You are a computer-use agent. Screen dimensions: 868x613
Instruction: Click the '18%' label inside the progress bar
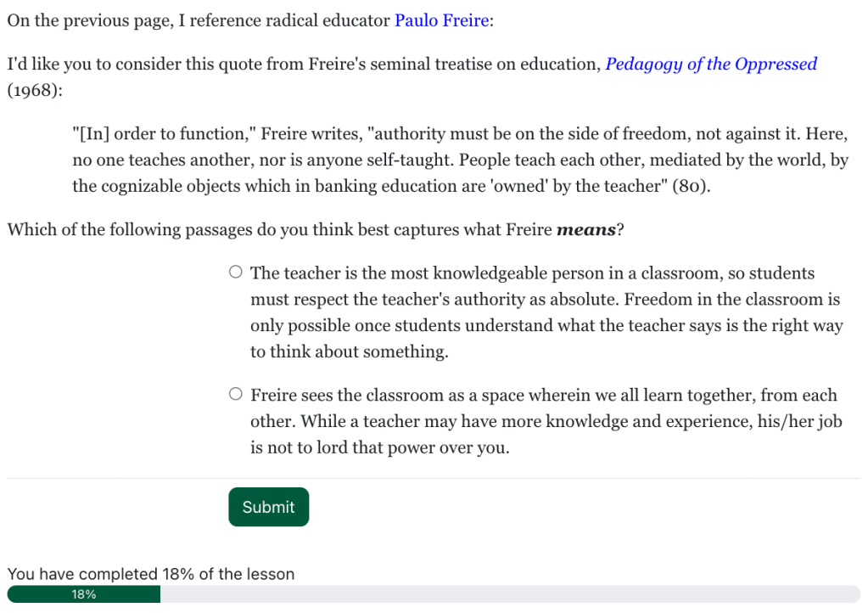tap(83, 594)
